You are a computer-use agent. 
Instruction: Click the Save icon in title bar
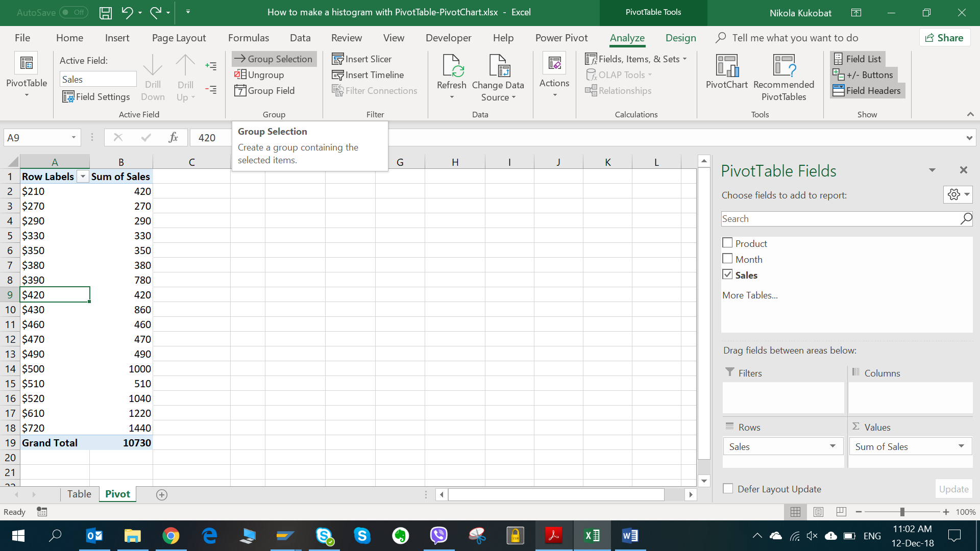click(106, 12)
